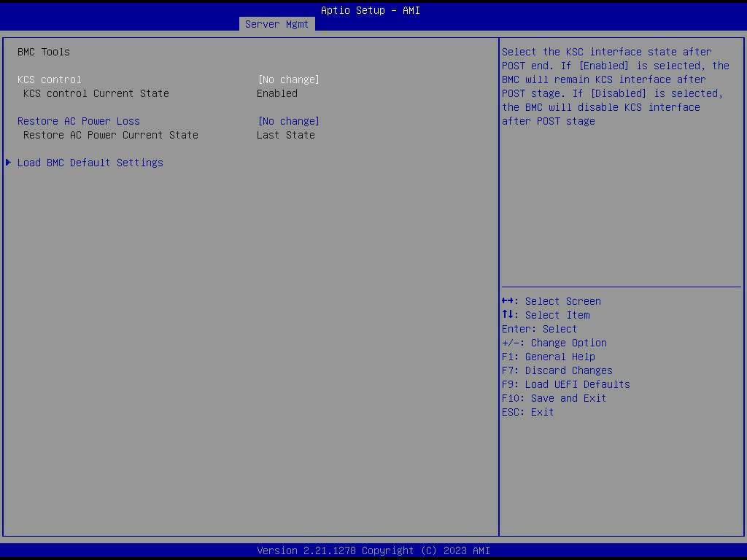
Task: Click the F7: Discard Changes hint
Action: [x=557, y=370]
